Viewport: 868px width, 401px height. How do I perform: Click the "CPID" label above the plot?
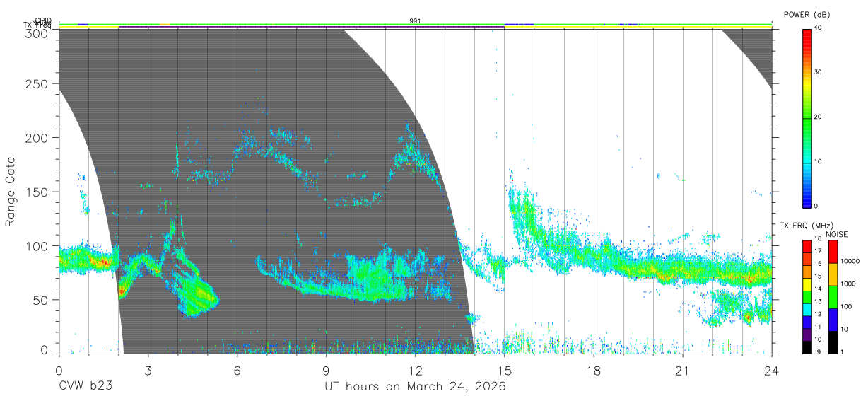click(43, 21)
